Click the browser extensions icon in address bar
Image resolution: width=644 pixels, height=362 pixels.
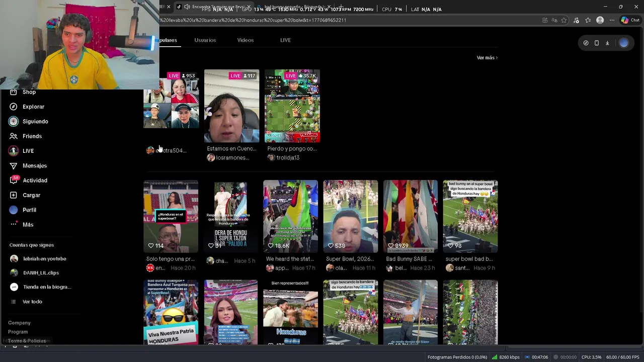click(545, 20)
